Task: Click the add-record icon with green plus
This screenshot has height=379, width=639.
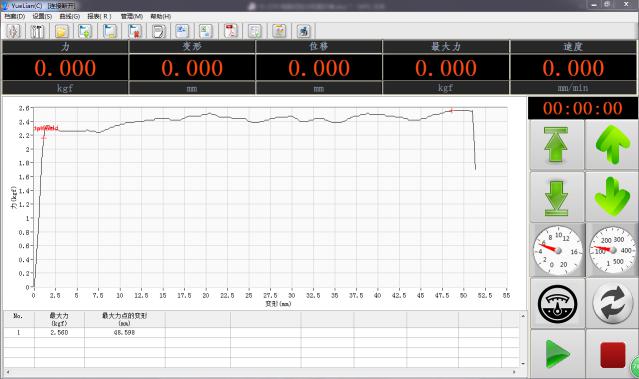Action: [x=86, y=31]
